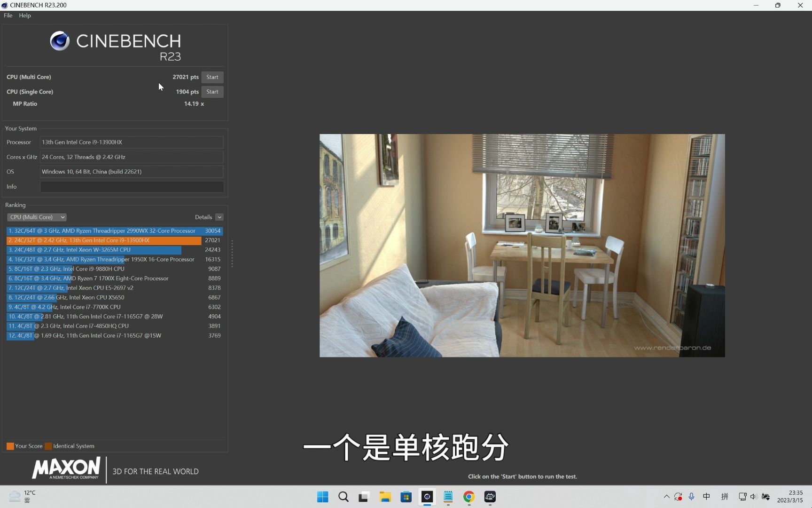Open the Help menu
812x508 pixels.
[25, 16]
